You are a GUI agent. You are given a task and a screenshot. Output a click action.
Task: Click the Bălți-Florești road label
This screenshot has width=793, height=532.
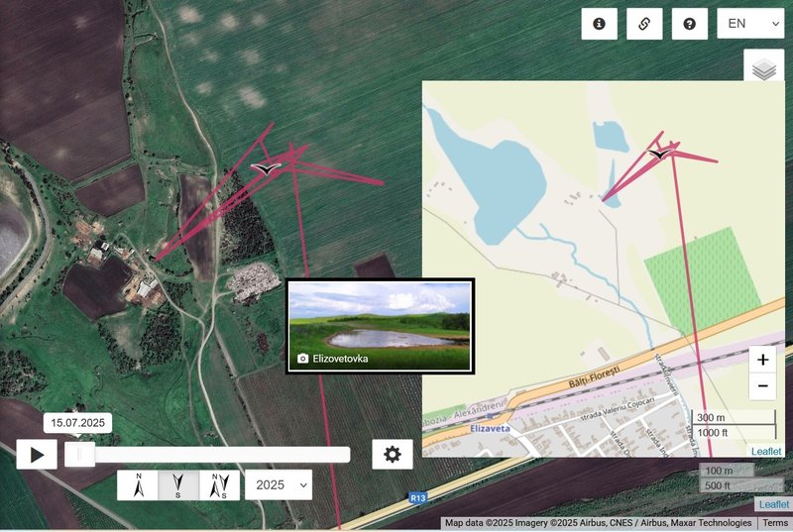pos(594,376)
